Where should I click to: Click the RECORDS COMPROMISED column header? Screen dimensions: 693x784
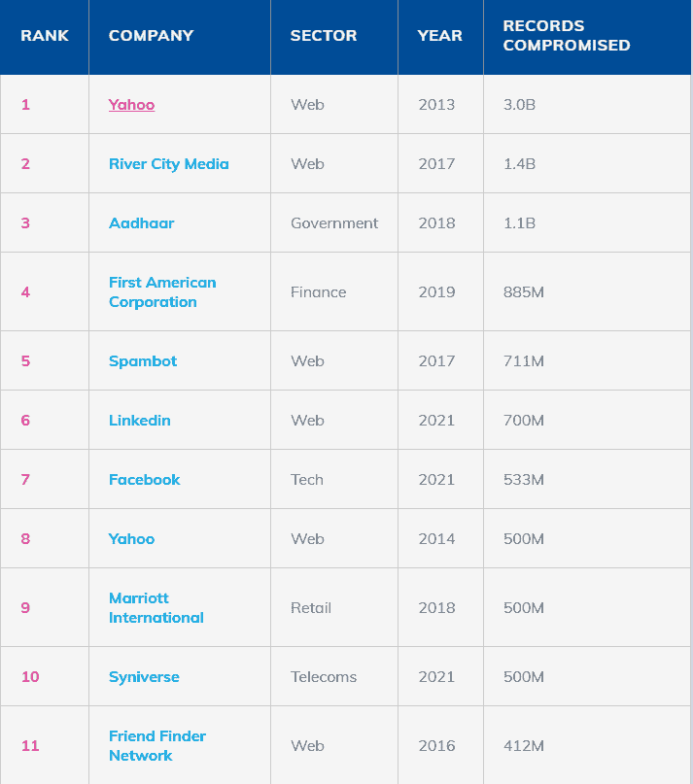566,36
